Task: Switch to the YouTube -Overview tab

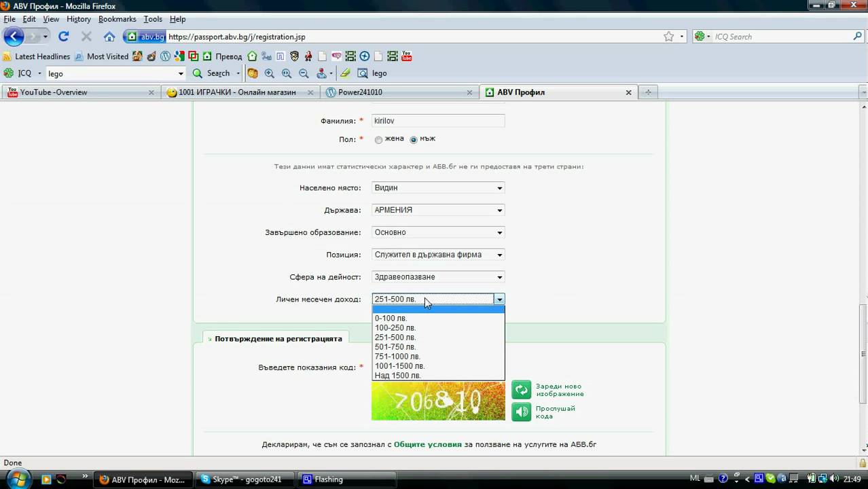Action: pyautogui.click(x=81, y=92)
